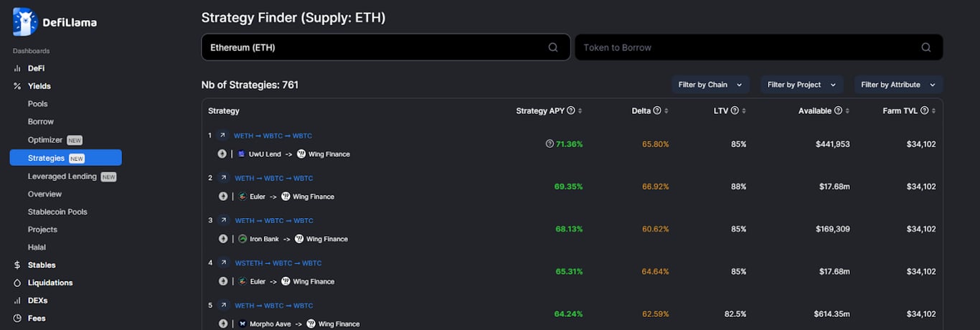Open the Halal yields page
This screenshot has width=980, height=330.
pyautogui.click(x=37, y=247)
